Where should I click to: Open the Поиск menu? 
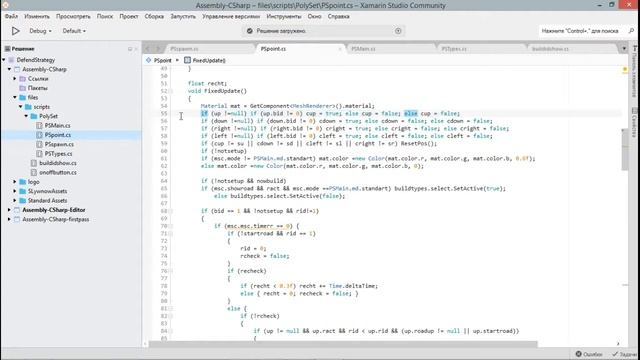105,16
